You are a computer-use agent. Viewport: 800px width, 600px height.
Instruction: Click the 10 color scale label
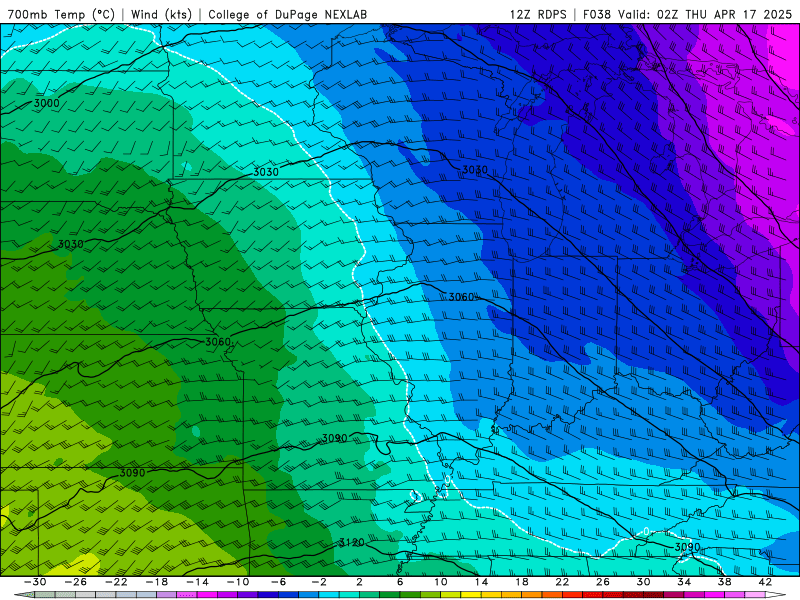[x=441, y=582]
